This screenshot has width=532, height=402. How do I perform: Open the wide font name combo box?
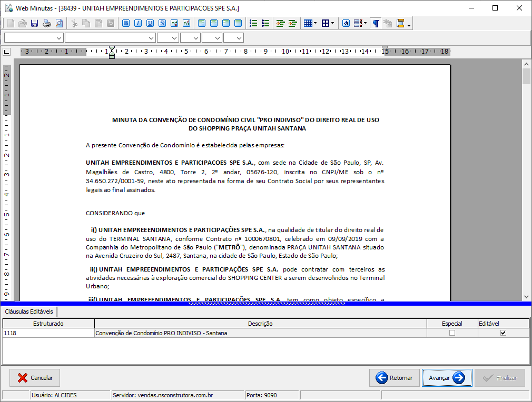click(110, 38)
